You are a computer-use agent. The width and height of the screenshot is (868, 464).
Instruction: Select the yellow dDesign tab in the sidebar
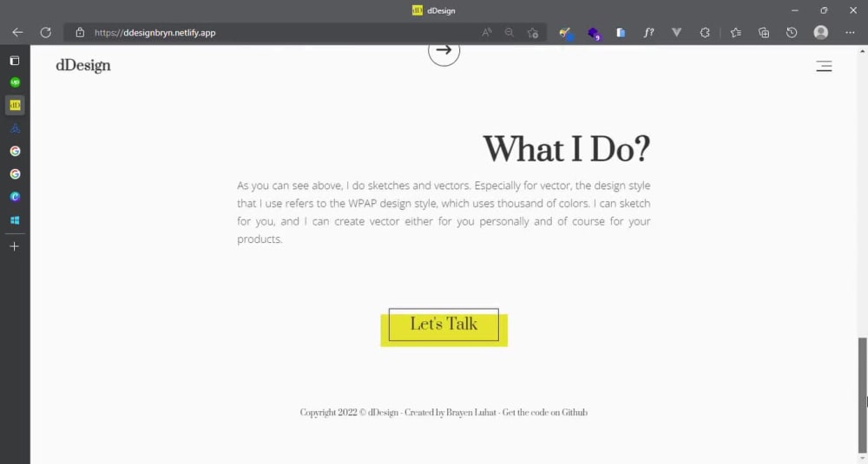tap(15, 105)
